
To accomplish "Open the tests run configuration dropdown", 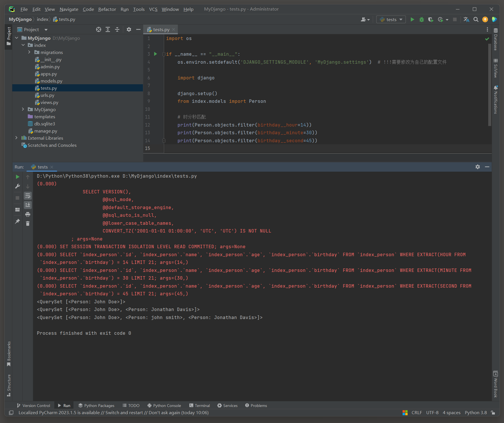I will [x=391, y=19].
